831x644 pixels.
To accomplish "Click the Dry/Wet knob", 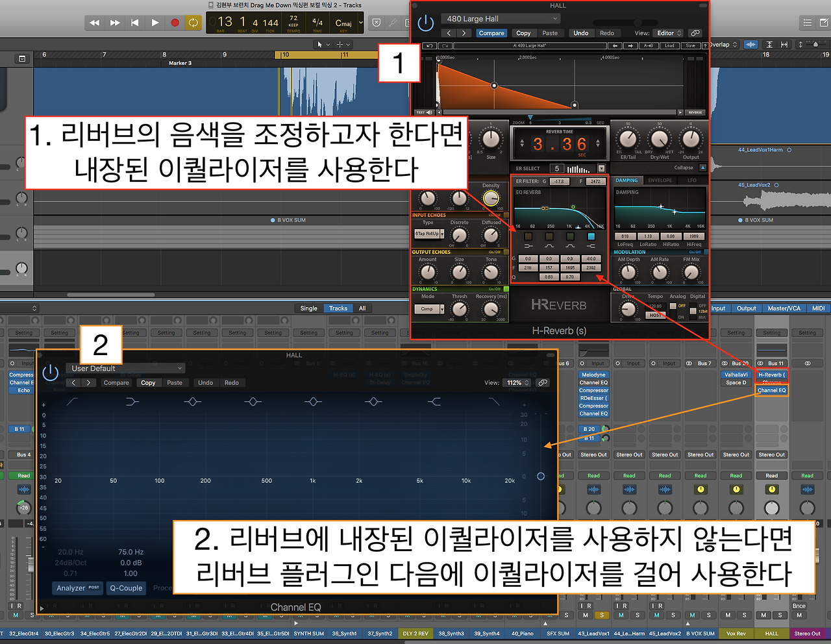I will [x=659, y=139].
